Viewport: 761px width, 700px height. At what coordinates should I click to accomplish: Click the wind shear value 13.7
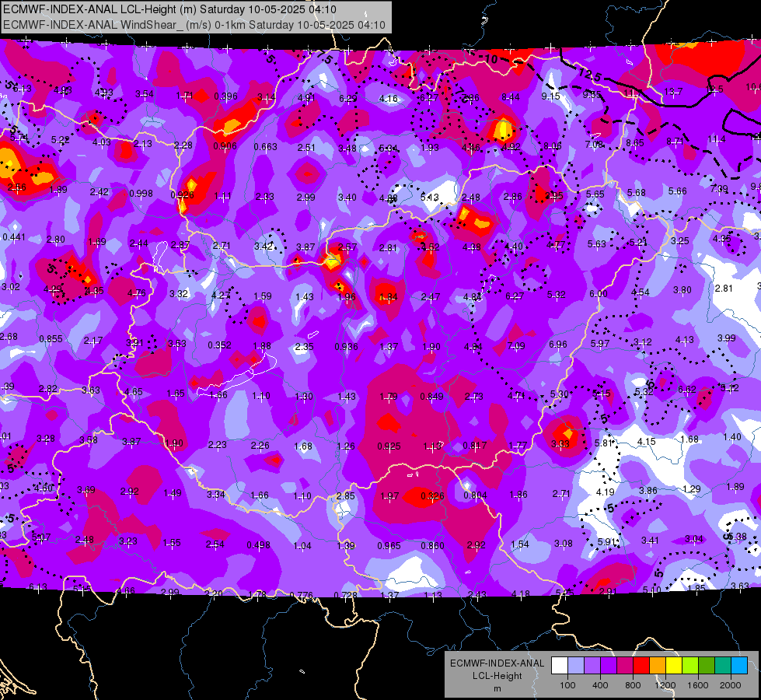pos(673,91)
